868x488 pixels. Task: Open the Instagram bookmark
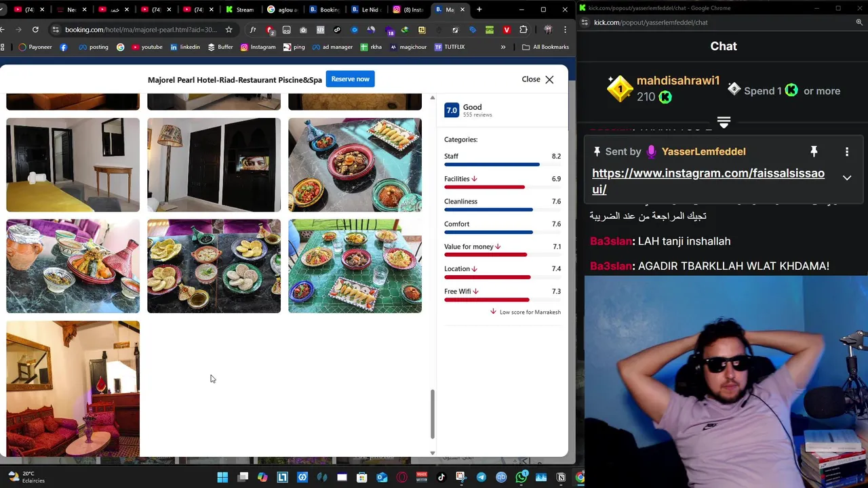coord(258,47)
